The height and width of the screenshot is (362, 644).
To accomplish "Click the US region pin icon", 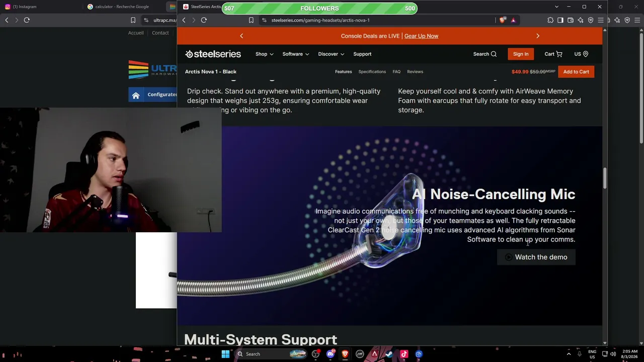I will click(x=585, y=54).
